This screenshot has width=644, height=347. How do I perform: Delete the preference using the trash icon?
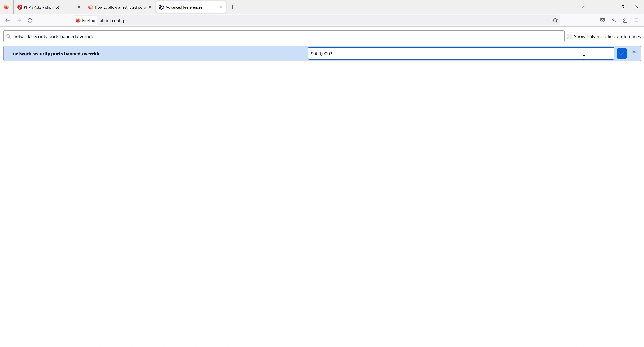(x=634, y=54)
